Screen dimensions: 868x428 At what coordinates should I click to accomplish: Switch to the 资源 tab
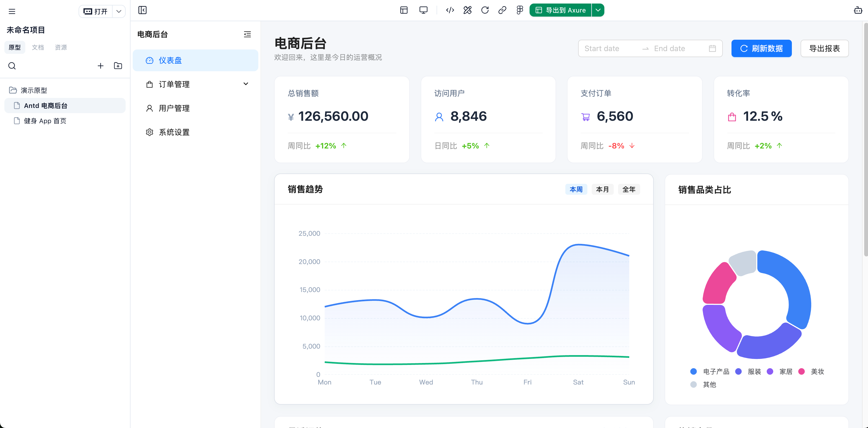(61, 48)
